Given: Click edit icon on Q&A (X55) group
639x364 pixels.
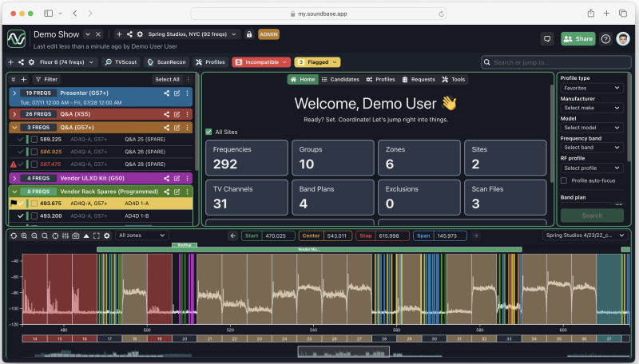Looking at the screenshot, I should coord(177,113).
